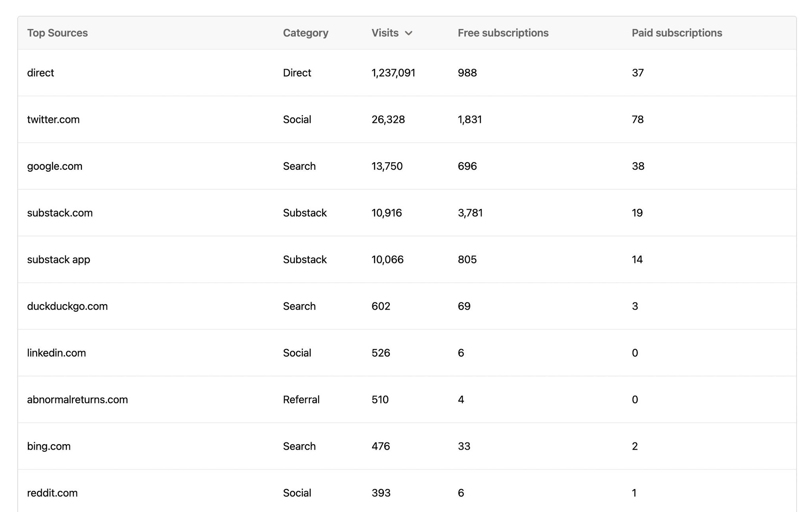
Task: Click the visits value 1,237,091
Action: pyautogui.click(x=393, y=73)
